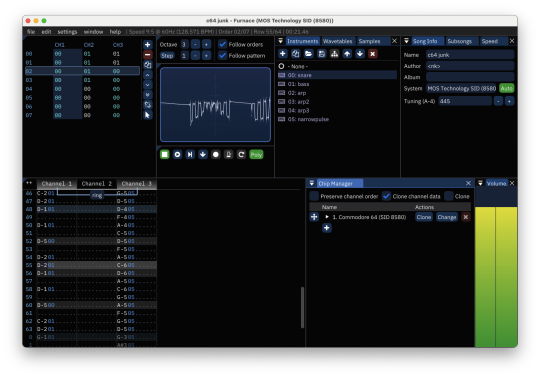Select instrument 01: bass
The image size is (540, 377).
(x=337, y=84)
